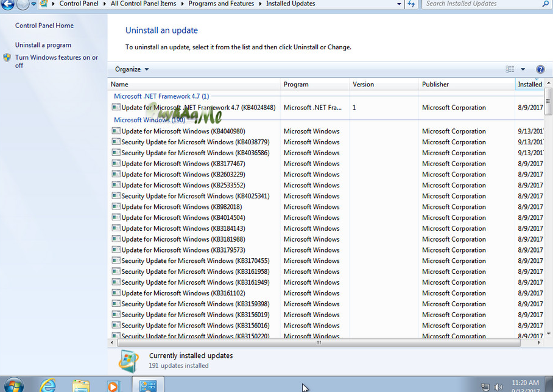The image size is (553, 392).
Task: Click the icon of update KB3184143
Action: 116,228
